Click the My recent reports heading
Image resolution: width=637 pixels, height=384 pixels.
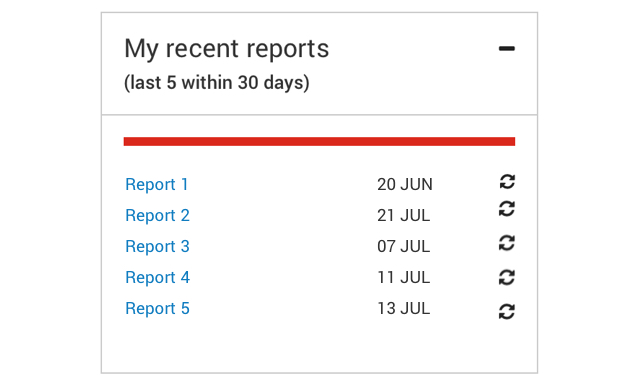click(226, 49)
